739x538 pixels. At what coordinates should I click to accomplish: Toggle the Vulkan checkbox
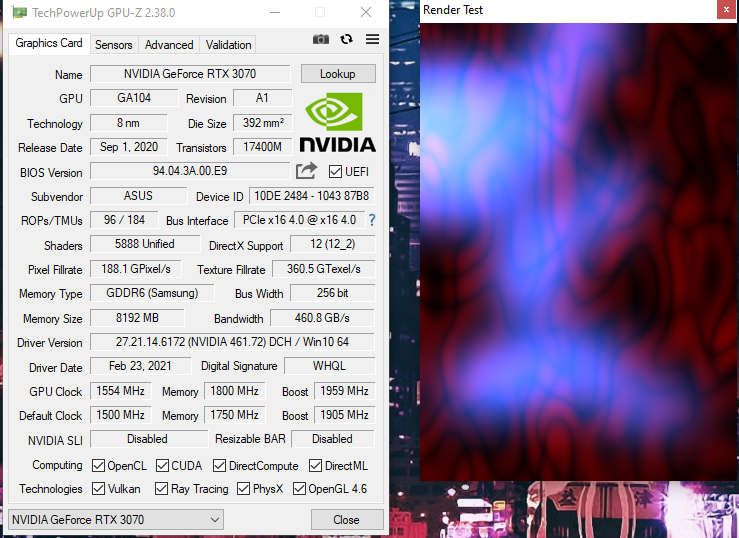(98, 489)
